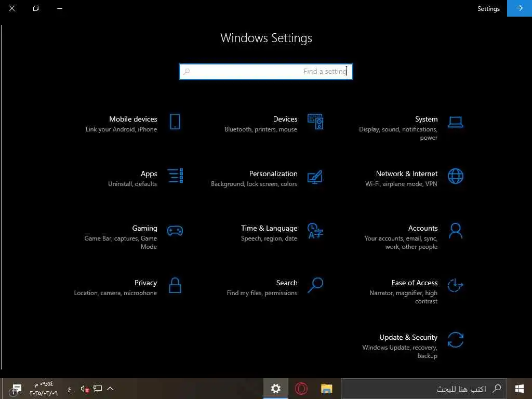The image size is (532, 399).
Task: Click 'Find my files, permissions' text
Action: pyautogui.click(x=262, y=293)
